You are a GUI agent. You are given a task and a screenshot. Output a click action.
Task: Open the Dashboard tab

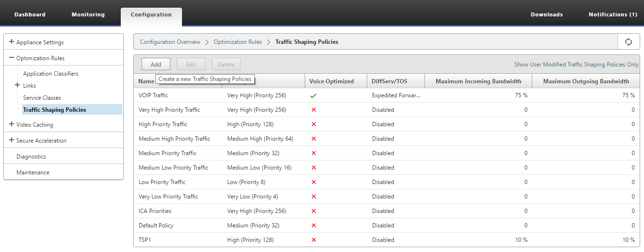point(30,14)
